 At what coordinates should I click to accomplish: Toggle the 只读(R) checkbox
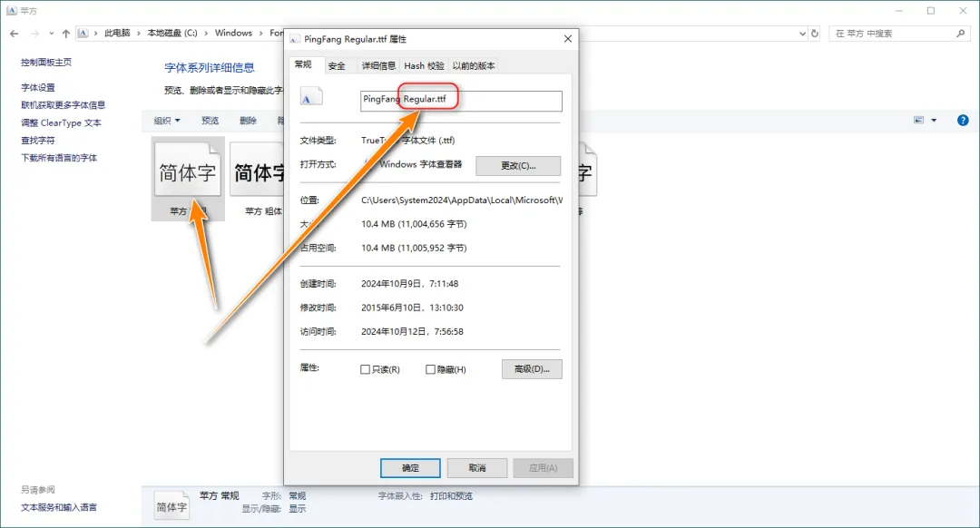tap(365, 369)
